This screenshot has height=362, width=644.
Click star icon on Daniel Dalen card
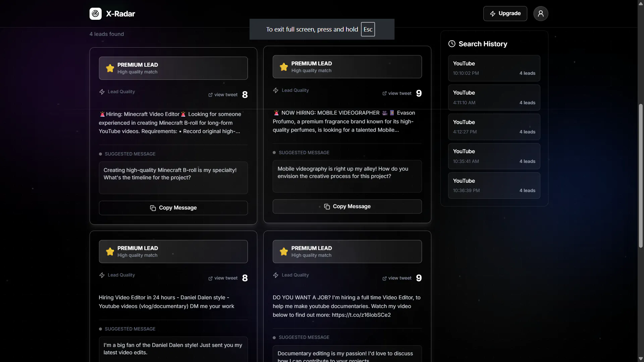pyautogui.click(x=110, y=252)
